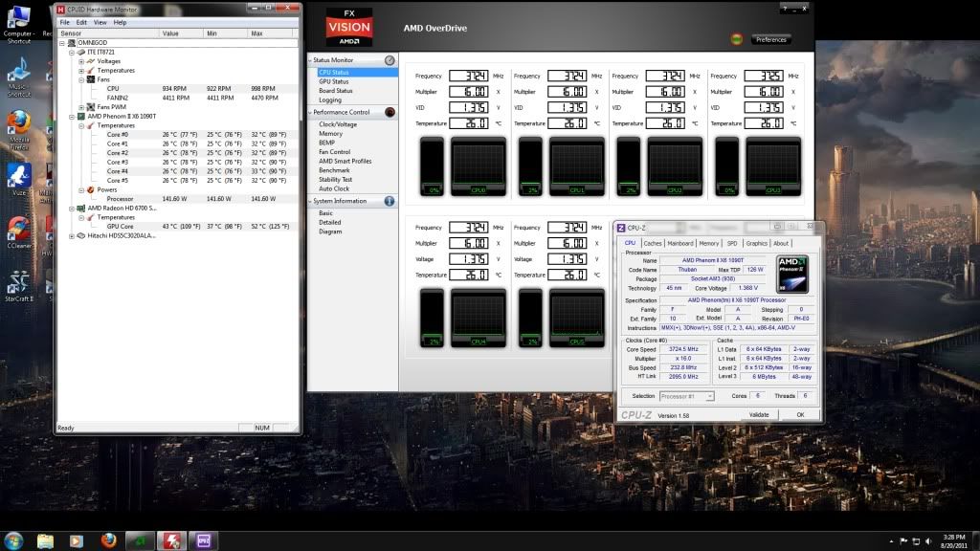Show hidden tray icons arrow
The width and height of the screenshot is (980, 551).
tap(891, 541)
